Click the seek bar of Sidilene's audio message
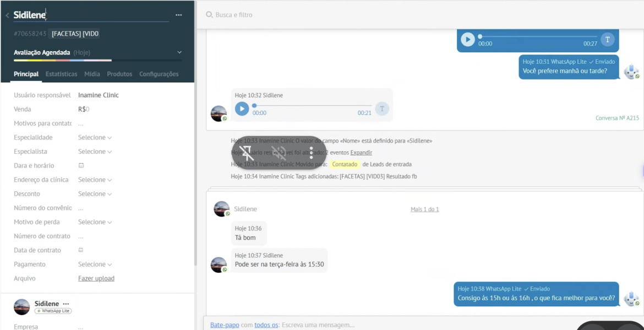Screen dimensions: 644x330 [312, 106]
